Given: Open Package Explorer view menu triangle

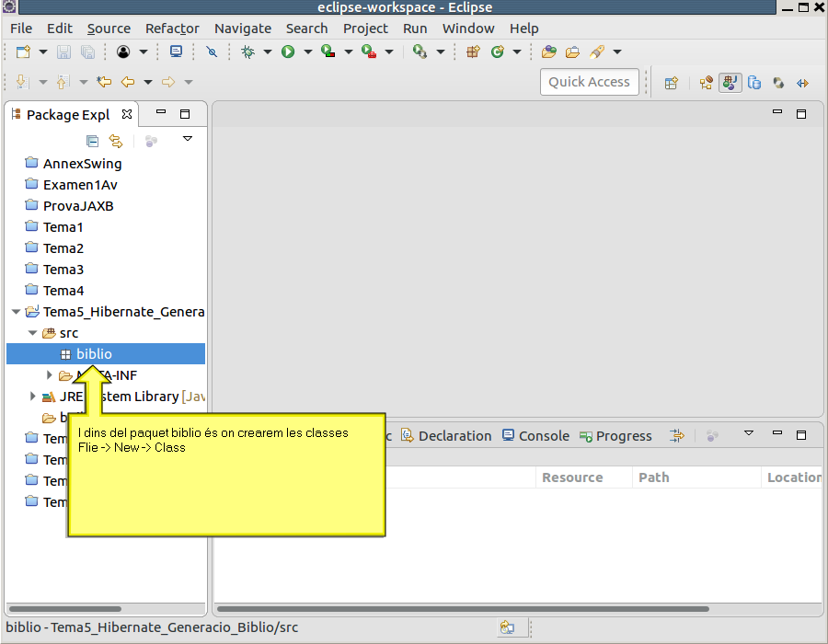Looking at the screenshot, I should [x=188, y=139].
